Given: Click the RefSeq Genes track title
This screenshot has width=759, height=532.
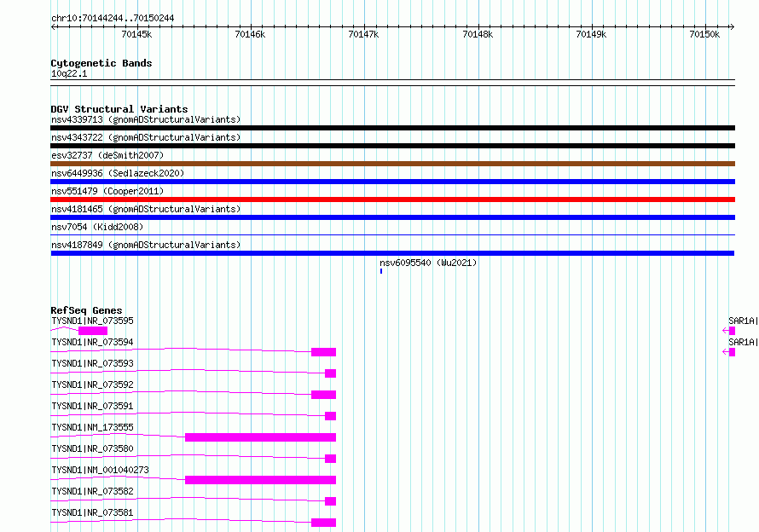Looking at the screenshot, I should (x=86, y=311).
